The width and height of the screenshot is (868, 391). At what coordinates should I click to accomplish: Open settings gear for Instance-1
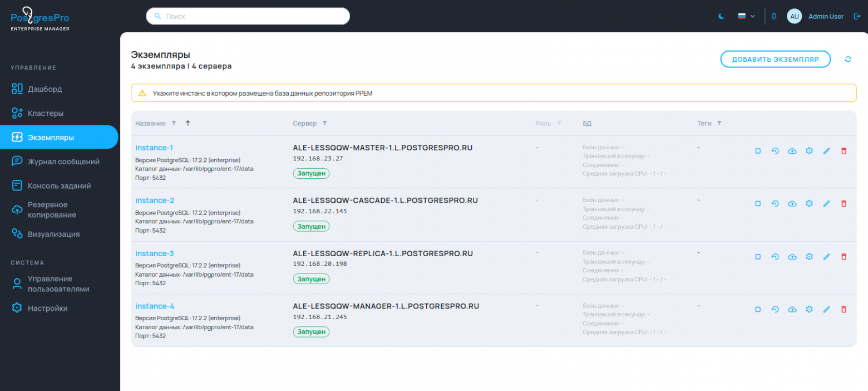click(810, 151)
